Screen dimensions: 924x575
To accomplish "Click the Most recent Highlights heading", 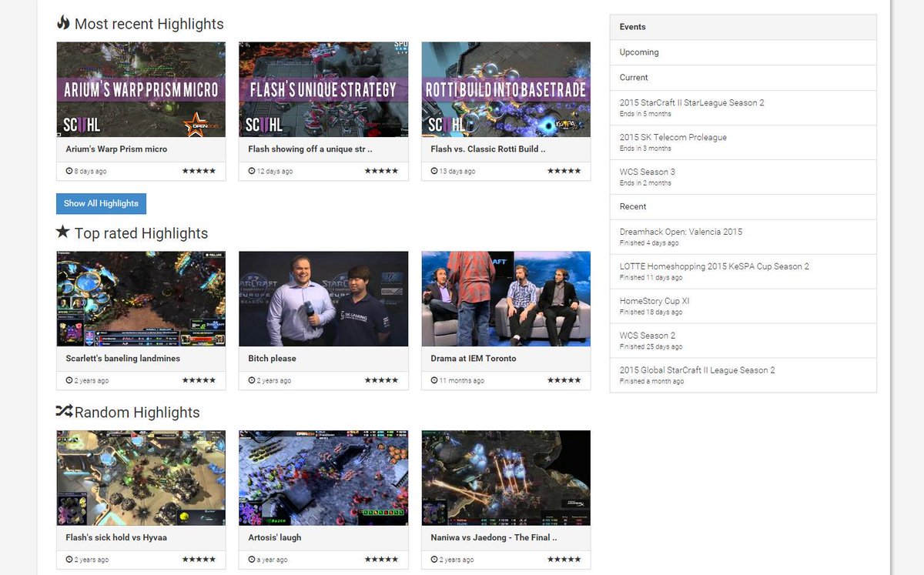I will pos(149,24).
